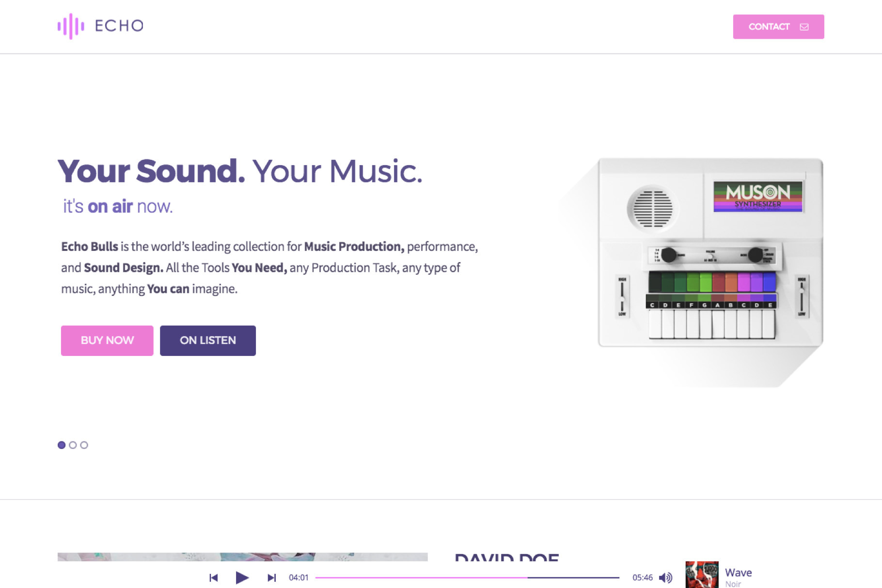Click the Echo waveform logo icon
The height and width of the screenshot is (588, 882).
71,26
